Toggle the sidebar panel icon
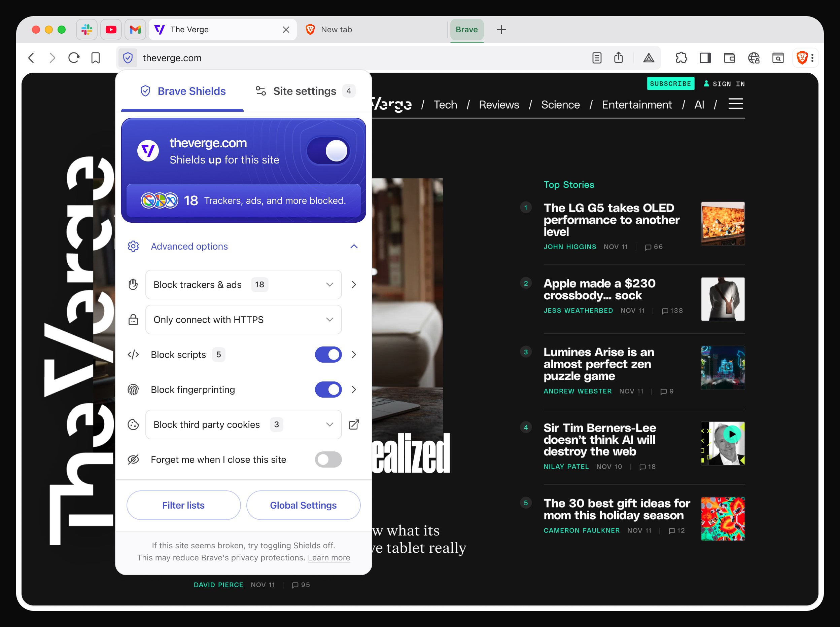Image resolution: width=840 pixels, height=627 pixels. tap(705, 58)
